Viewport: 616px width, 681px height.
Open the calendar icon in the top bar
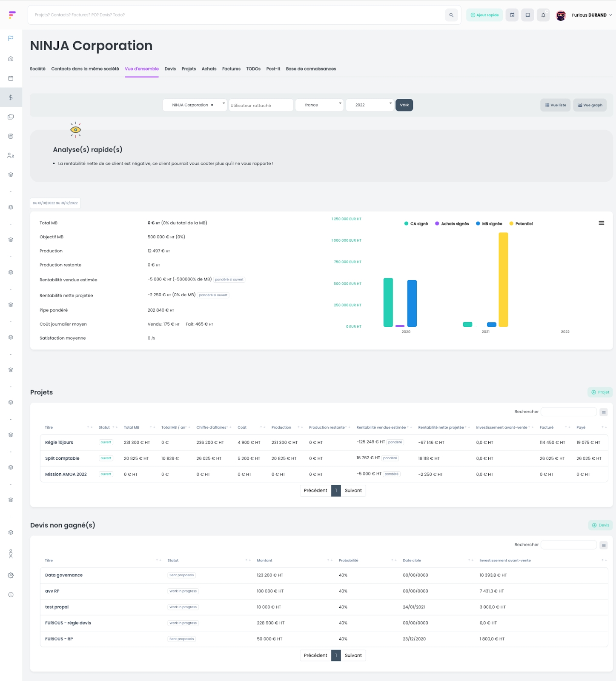pyautogui.click(x=512, y=15)
